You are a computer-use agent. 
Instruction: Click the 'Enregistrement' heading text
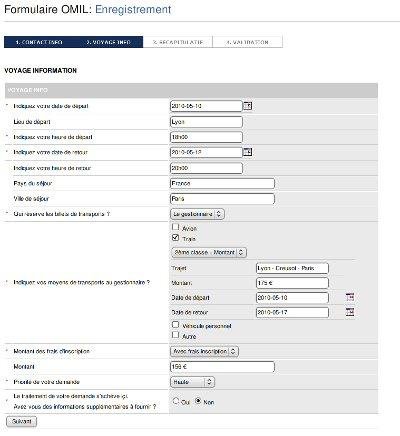coord(133,9)
